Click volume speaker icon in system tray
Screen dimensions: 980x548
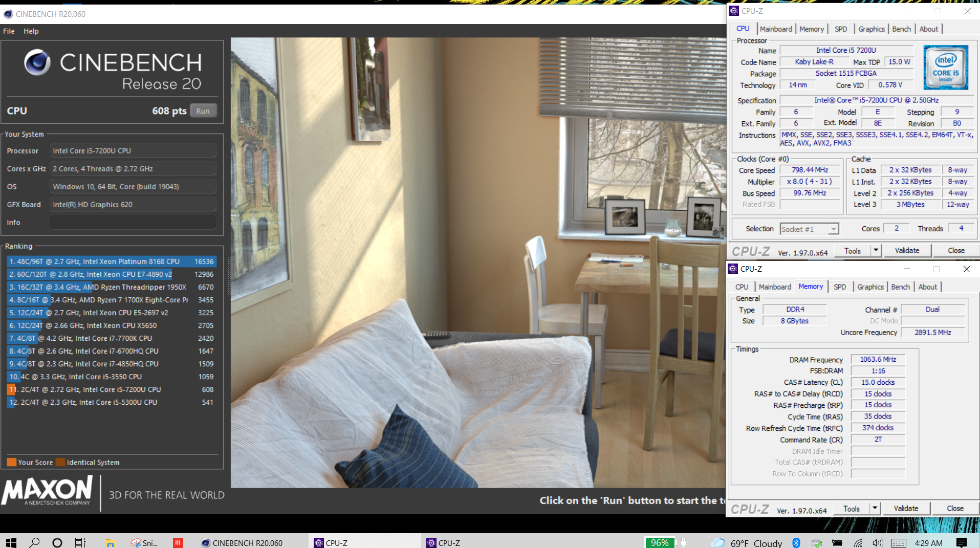point(878,542)
